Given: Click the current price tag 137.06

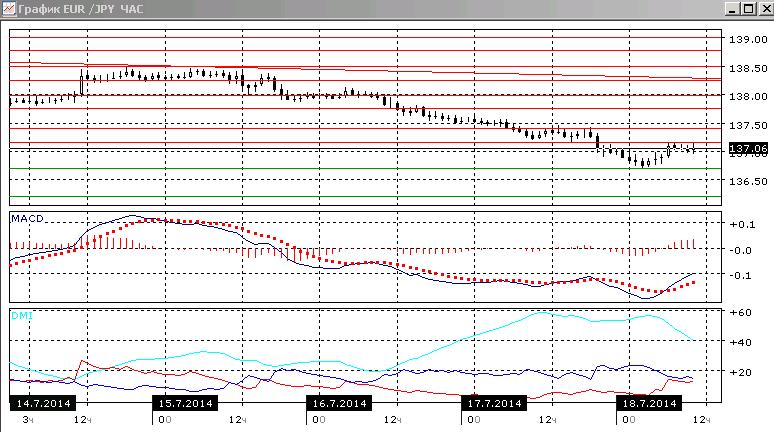Looking at the screenshot, I should coord(748,149).
